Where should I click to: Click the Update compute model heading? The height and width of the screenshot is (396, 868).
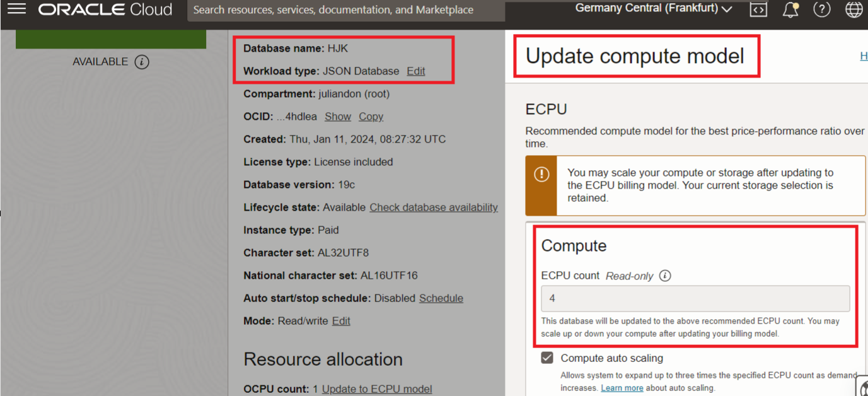635,56
